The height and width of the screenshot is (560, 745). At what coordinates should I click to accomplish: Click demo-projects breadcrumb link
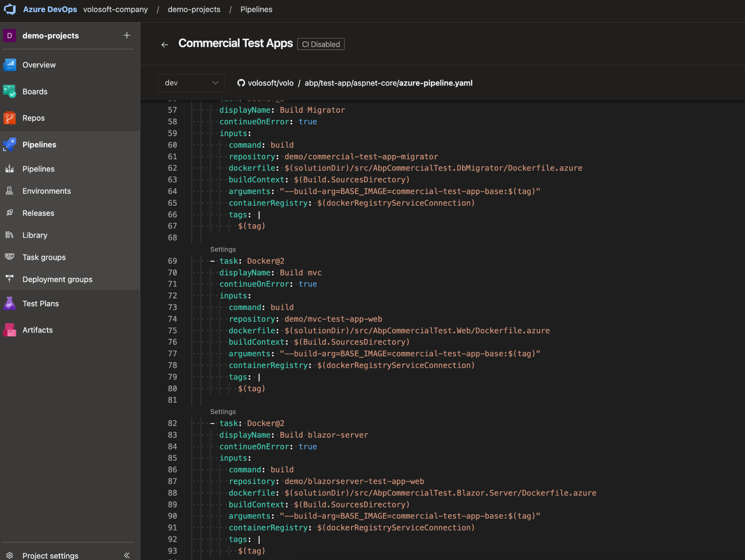[194, 9]
